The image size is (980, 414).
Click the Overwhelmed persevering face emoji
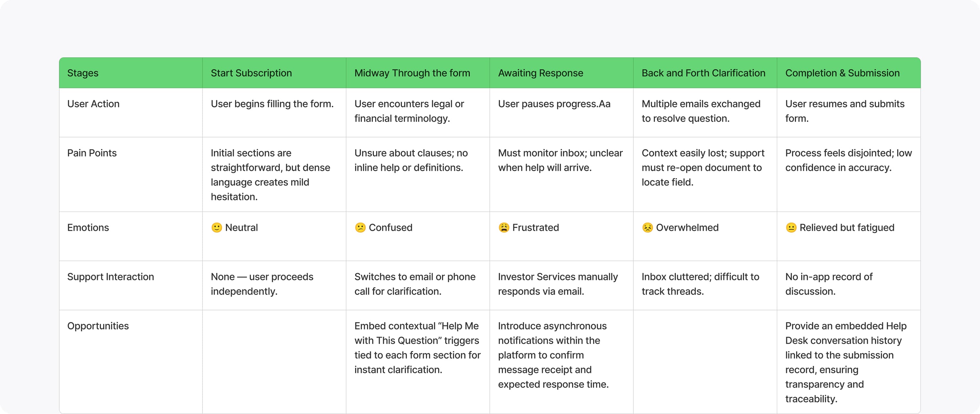coord(647,227)
